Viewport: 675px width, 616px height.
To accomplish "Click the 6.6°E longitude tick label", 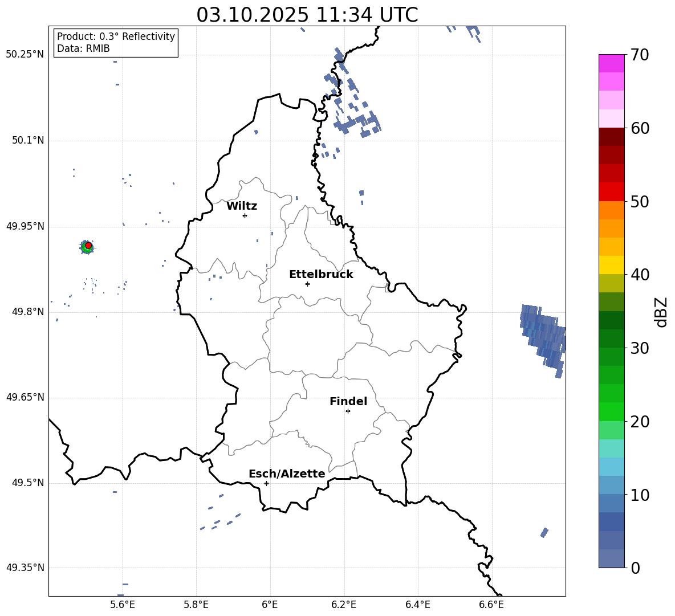I will tap(491, 605).
